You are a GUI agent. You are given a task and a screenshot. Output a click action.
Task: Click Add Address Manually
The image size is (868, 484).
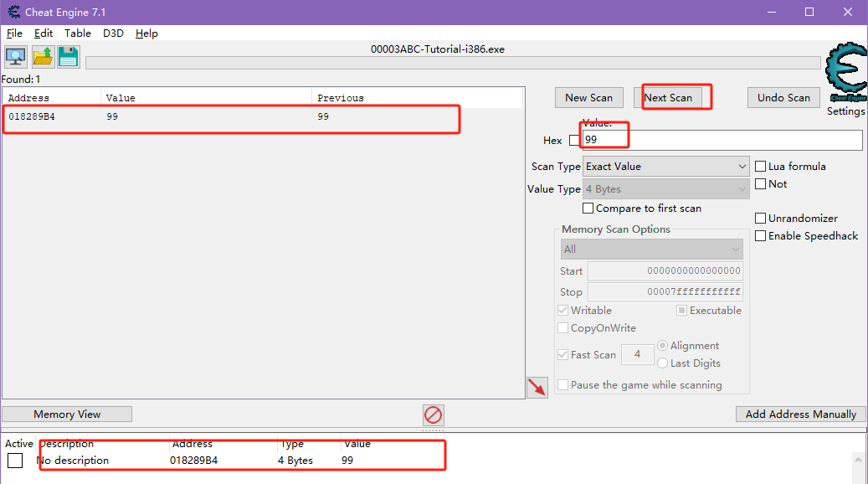click(x=800, y=414)
